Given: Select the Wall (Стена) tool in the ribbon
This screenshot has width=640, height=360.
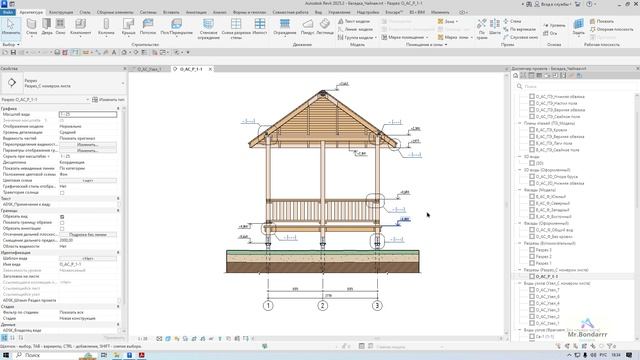Looking at the screenshot, I should coord(31,27).
